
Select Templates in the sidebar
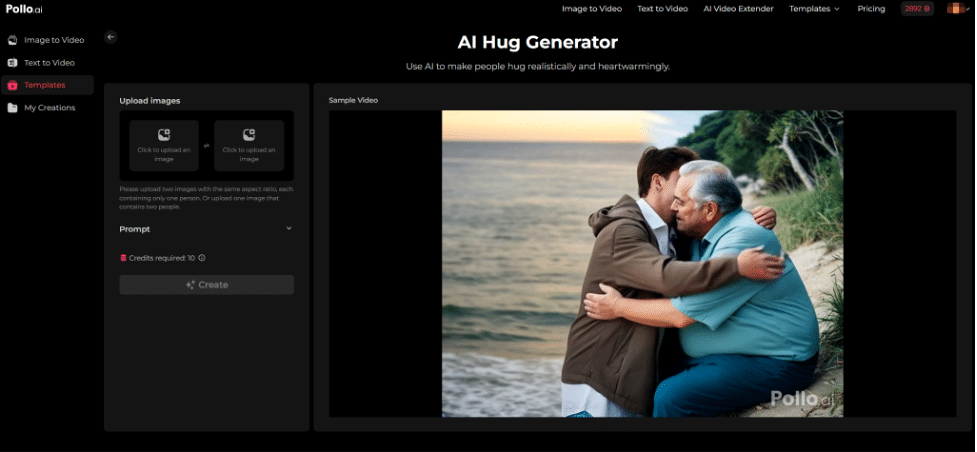(x=47, y=85)
